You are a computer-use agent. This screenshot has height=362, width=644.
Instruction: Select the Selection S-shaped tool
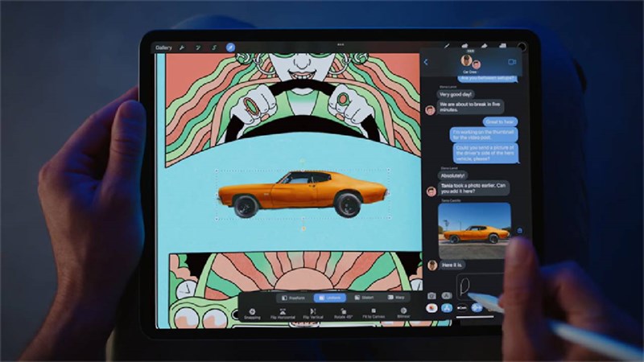214,47
